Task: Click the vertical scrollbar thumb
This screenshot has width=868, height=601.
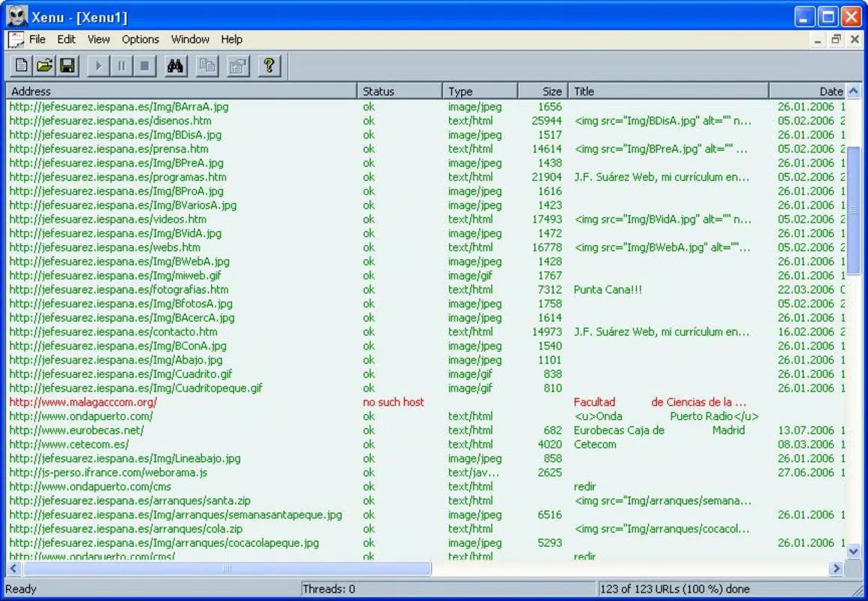Action: tap(854, 210)
